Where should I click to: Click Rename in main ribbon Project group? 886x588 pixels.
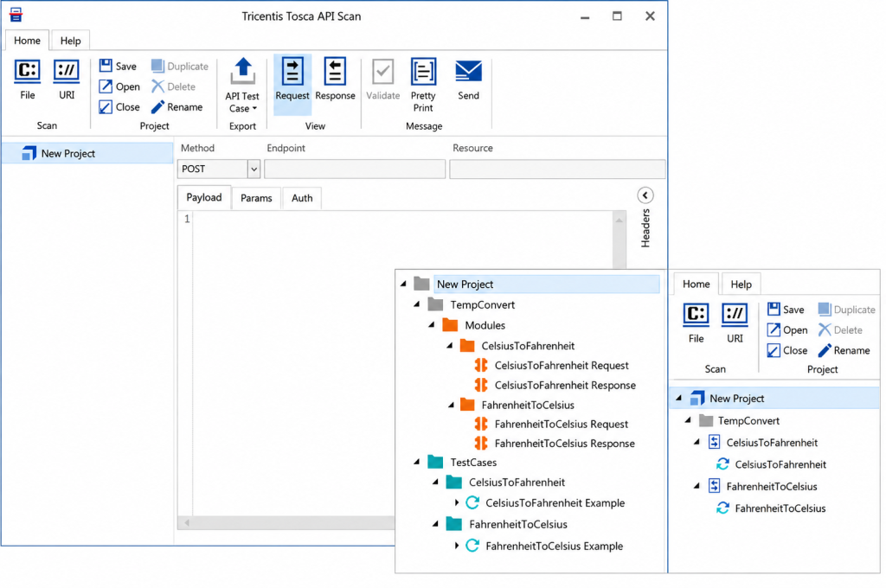177,106
